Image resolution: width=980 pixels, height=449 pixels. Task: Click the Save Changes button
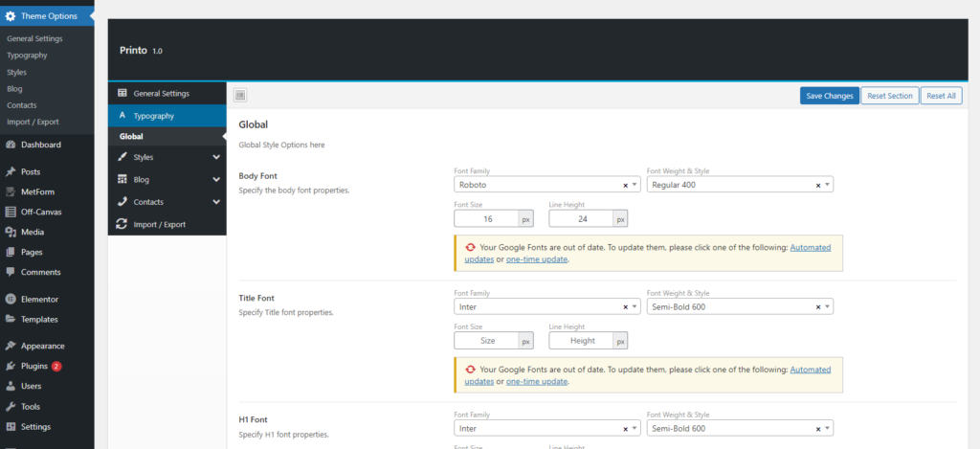pos(829,96)
